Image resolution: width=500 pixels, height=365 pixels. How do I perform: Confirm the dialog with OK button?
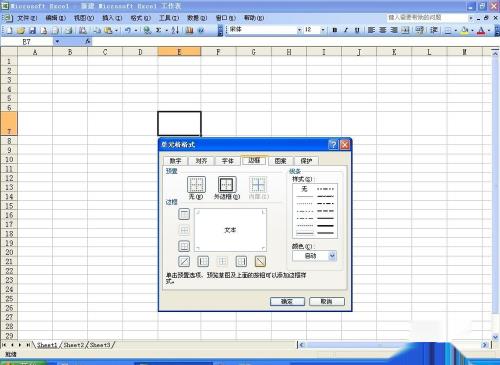tap(287, 301)
